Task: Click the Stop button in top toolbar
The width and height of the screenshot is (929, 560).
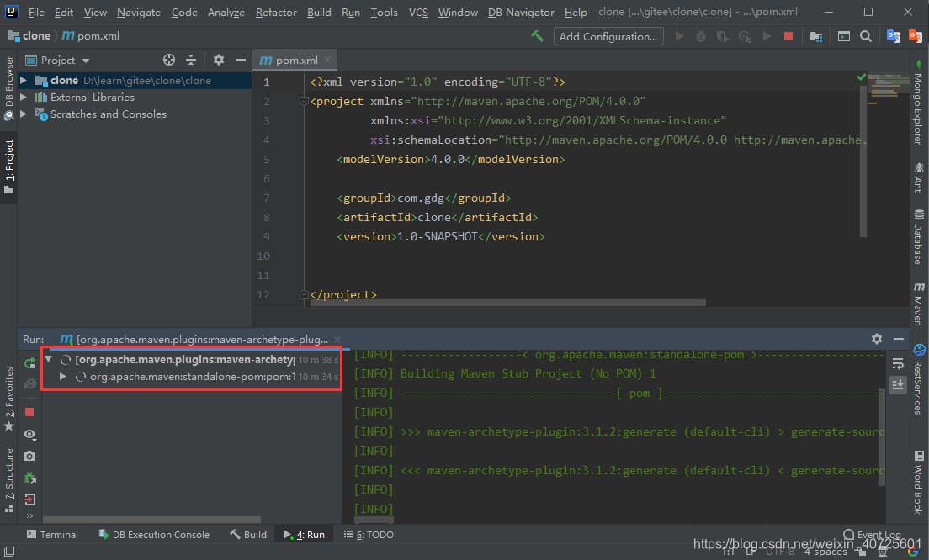Action: 788,36
